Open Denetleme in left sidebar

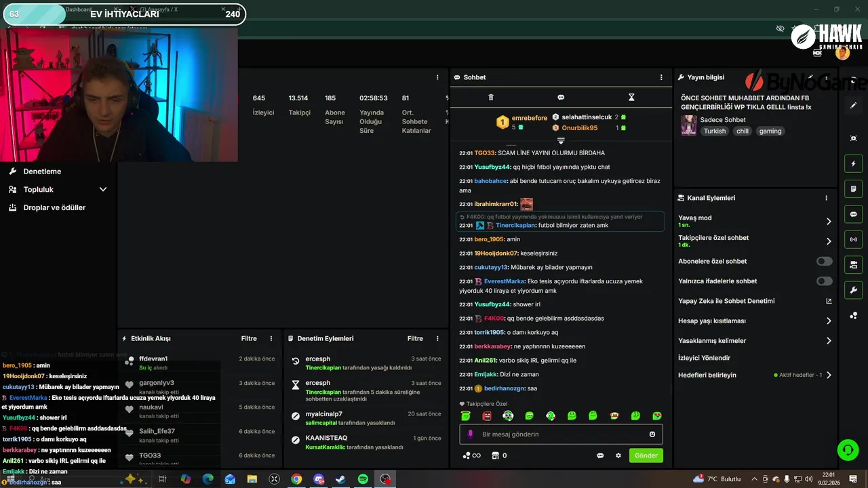42,171
